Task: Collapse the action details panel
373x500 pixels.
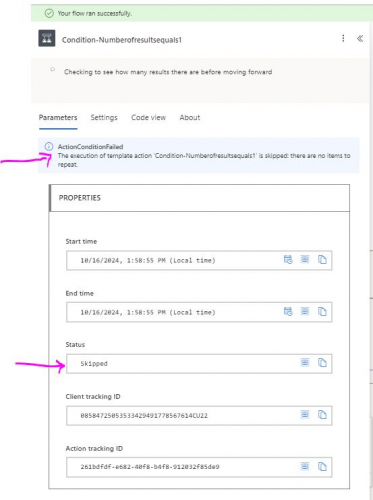Action: [360, 38]
